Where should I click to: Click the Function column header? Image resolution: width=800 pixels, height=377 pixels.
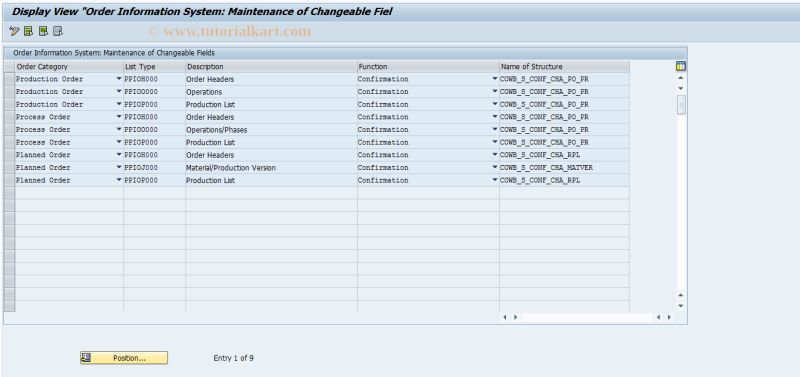pos(428,66)
